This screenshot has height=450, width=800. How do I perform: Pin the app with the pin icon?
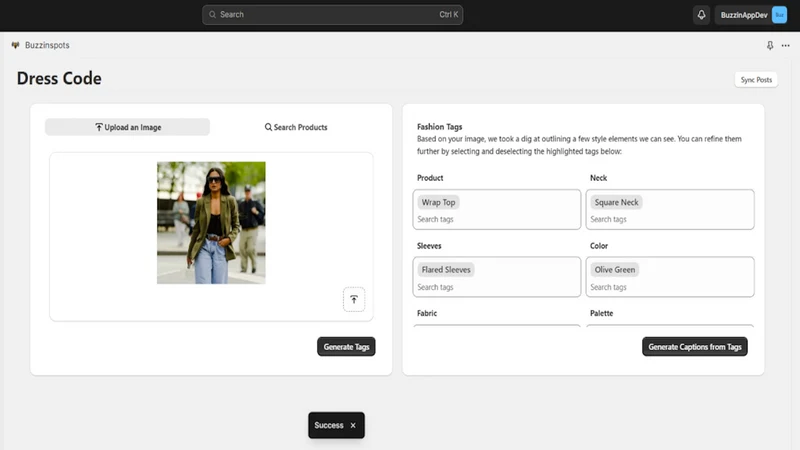770,45
